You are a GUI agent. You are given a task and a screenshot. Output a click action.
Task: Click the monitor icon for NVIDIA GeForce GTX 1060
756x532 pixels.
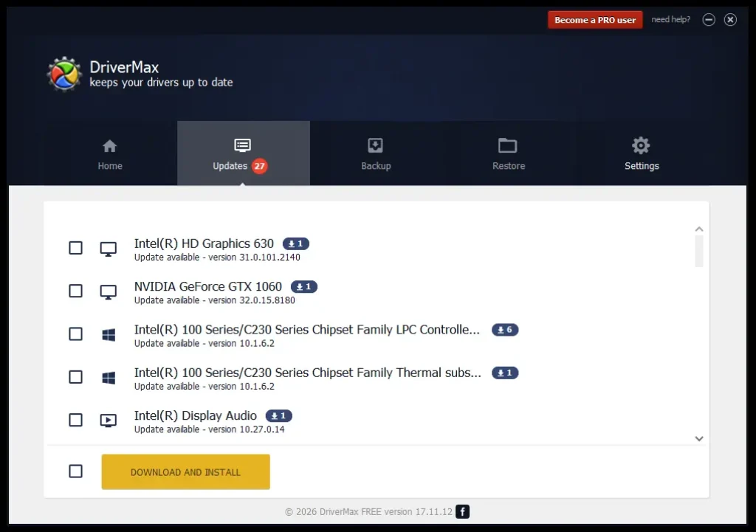click(108, 292)
